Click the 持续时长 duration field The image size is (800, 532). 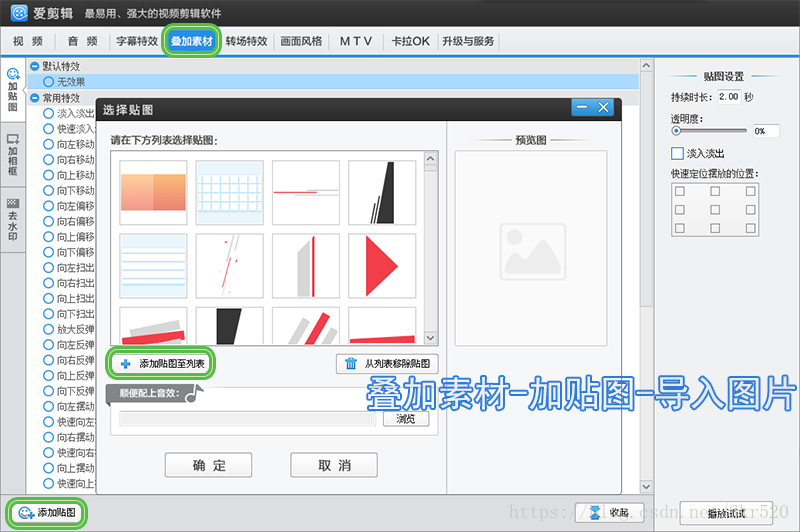tap(729, 96)
